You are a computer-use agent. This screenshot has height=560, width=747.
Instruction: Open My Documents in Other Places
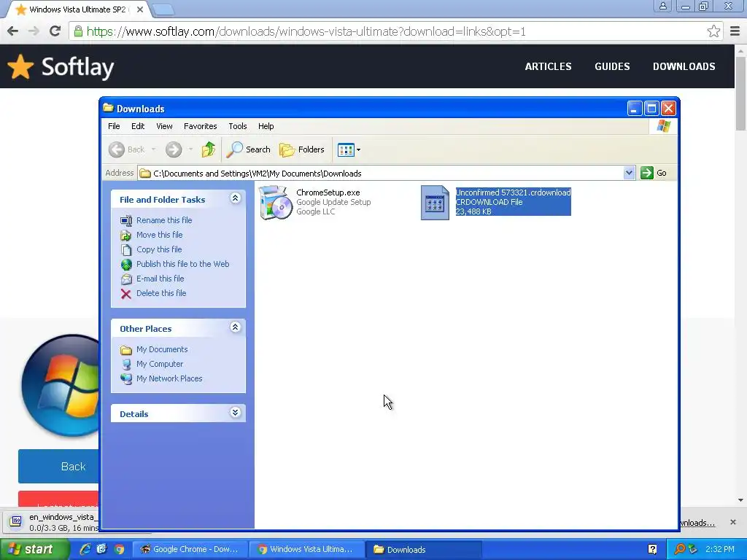[x=162, y=349]
